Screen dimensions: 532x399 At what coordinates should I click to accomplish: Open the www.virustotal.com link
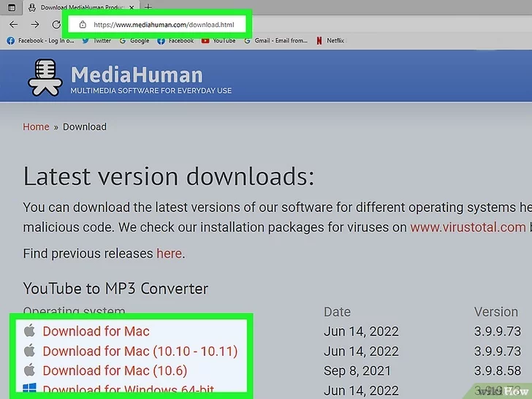[x=468, y=227]
